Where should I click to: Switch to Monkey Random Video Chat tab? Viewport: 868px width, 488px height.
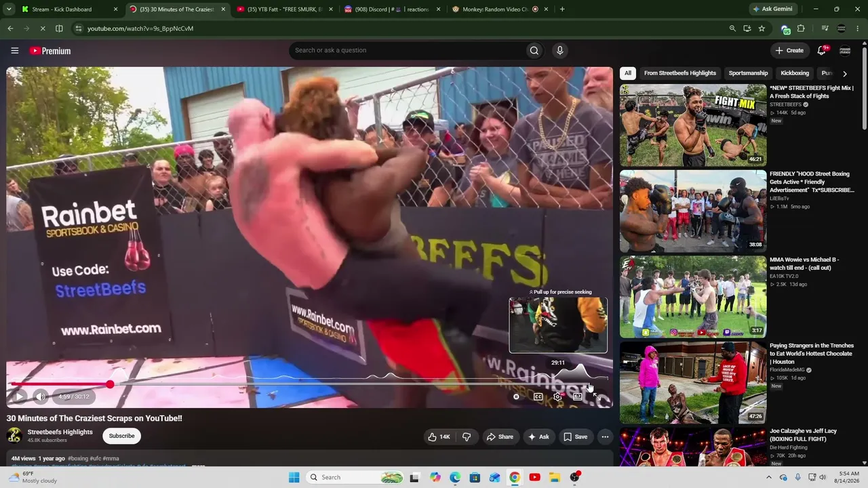coord(499,9)
